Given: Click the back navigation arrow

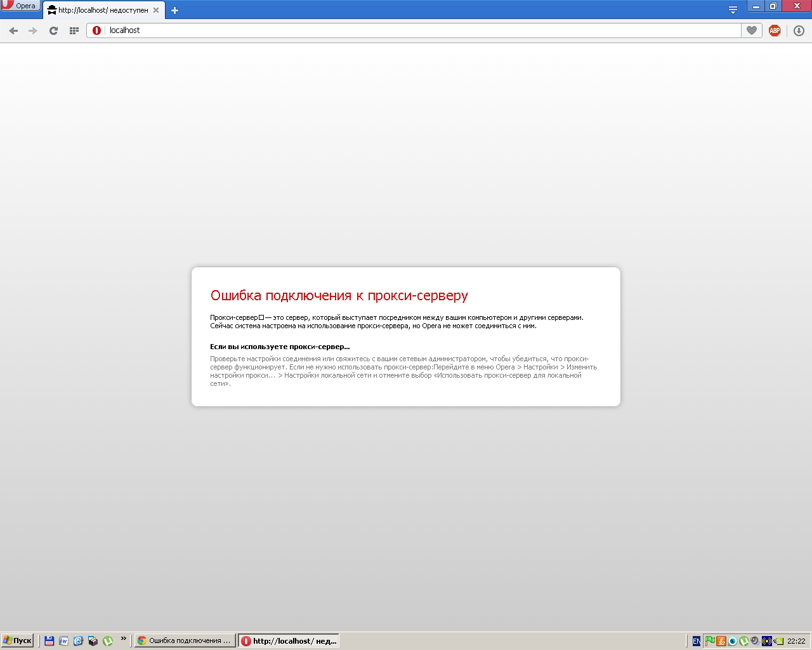Looking at the screenshot, I should pos(13,30).
